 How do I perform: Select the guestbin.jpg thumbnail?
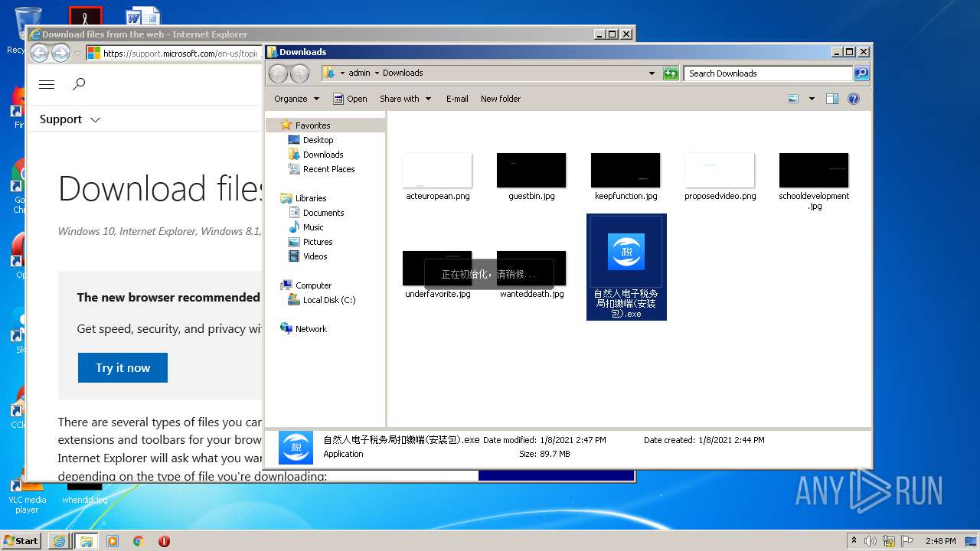531,171
